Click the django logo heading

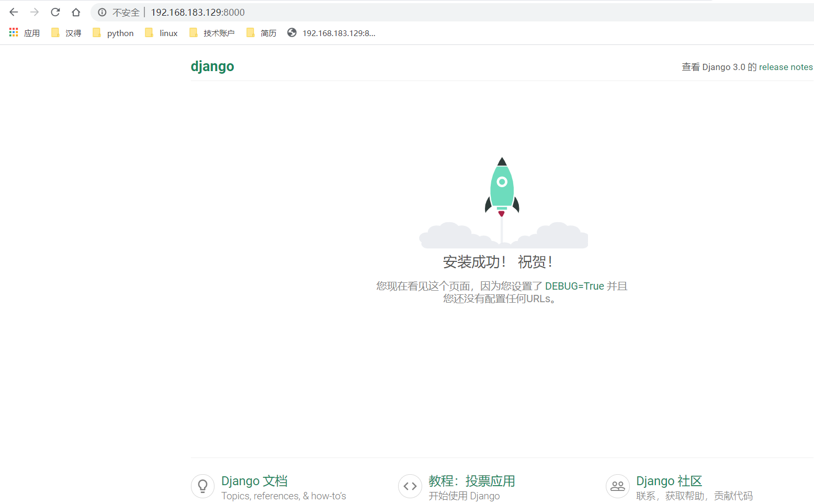click(212, 66)
